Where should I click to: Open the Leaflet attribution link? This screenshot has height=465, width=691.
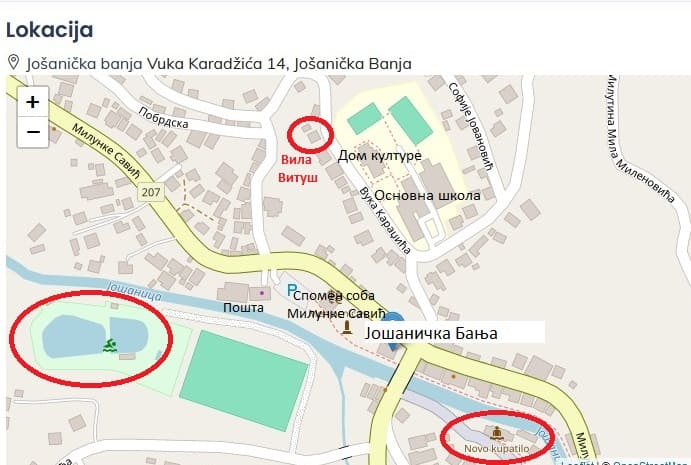(577, 463)
